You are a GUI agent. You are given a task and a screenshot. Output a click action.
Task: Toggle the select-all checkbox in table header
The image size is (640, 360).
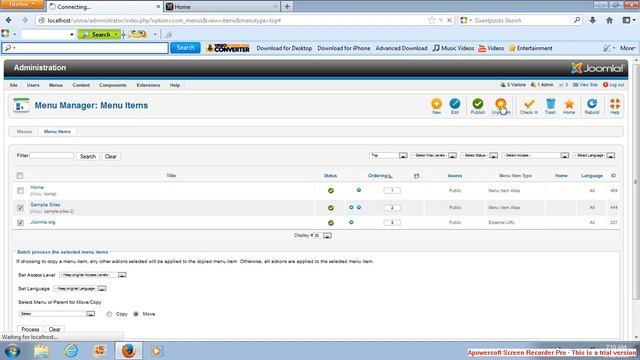[x=20, y=176]
